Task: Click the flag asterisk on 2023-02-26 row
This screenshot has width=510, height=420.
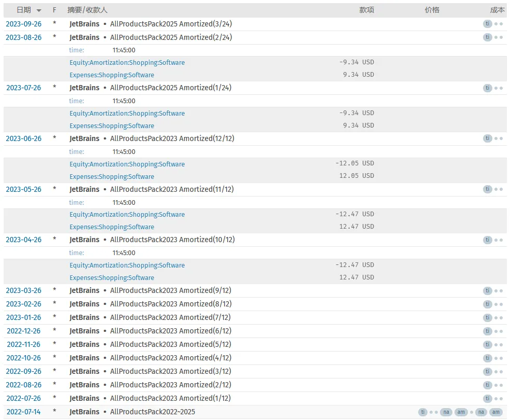Action: click(54, 303)
